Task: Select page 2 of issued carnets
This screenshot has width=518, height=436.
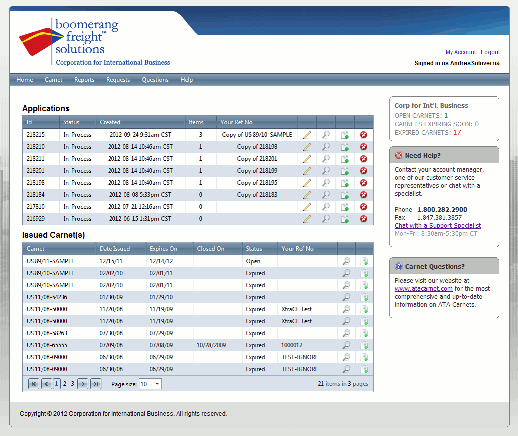Action: click(x=65, y=384)
